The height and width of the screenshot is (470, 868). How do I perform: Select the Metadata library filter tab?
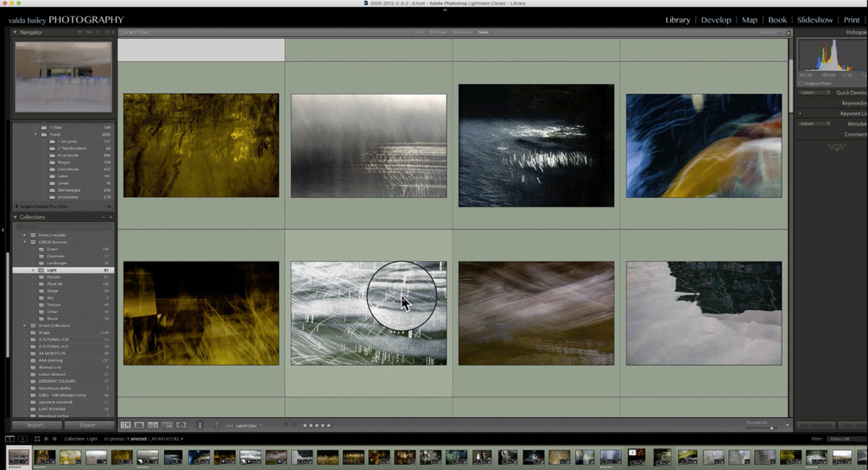coord(462,33)
